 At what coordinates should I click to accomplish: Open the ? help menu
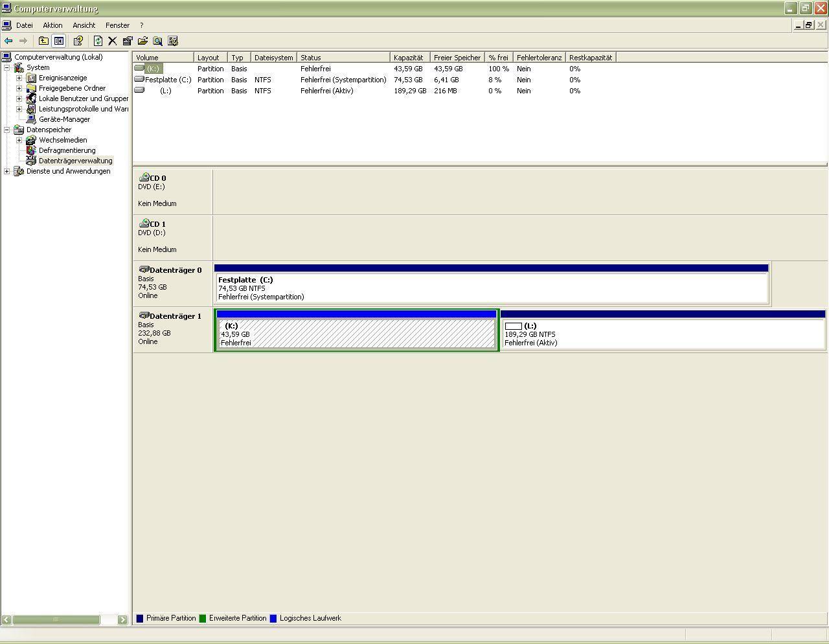point(141,25)
